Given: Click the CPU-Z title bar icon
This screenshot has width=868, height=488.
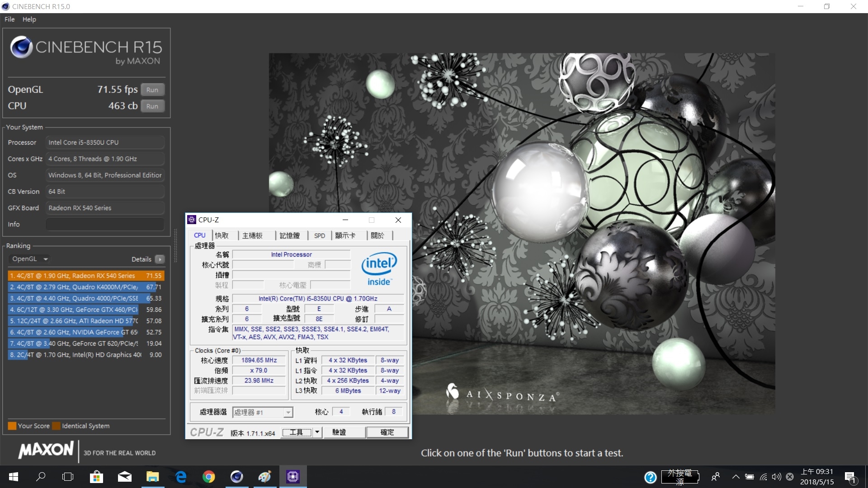Looking at the screenshot, I should coord(192,220).
